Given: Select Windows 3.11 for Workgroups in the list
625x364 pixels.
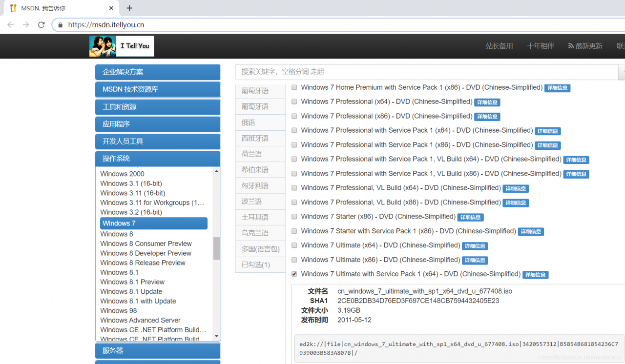Looking at the screenshot, I should pos(152,202).
